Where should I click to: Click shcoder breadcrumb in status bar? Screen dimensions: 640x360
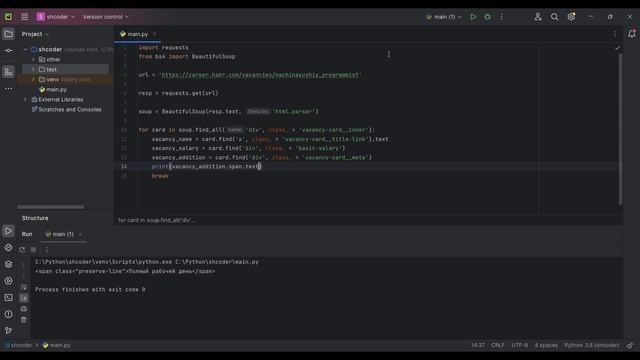click(x=18, y=345)
